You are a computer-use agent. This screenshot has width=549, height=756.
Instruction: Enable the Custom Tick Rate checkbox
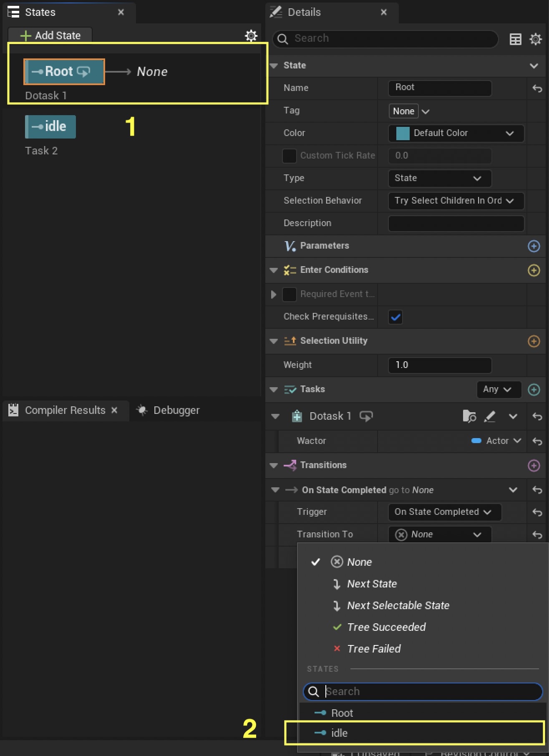289,156
